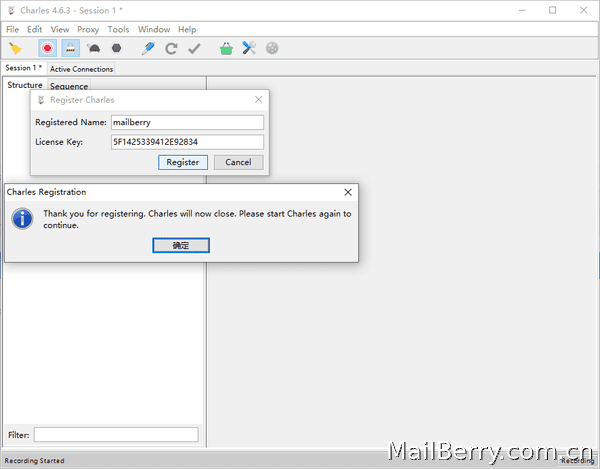Open the green basket purchase icon
This screenshot has height=469, width=600.
tap(226, 49)
